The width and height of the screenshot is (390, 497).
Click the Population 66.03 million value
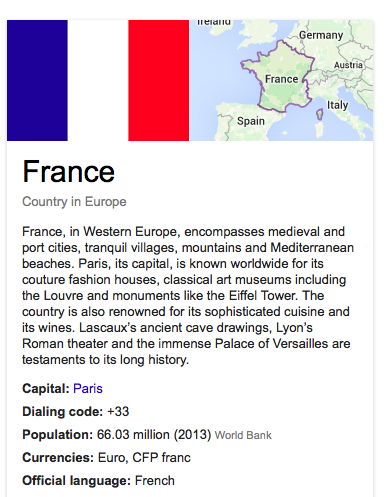(x=154, y=435)
